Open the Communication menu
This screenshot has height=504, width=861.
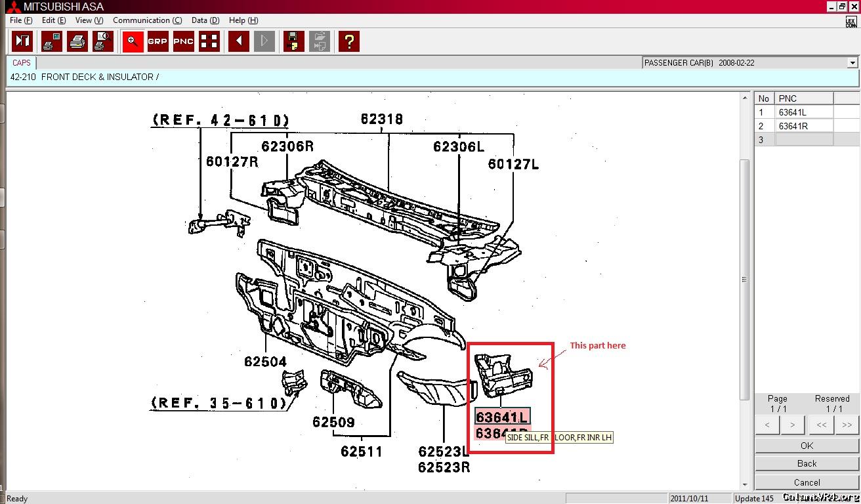pos(147,20)
